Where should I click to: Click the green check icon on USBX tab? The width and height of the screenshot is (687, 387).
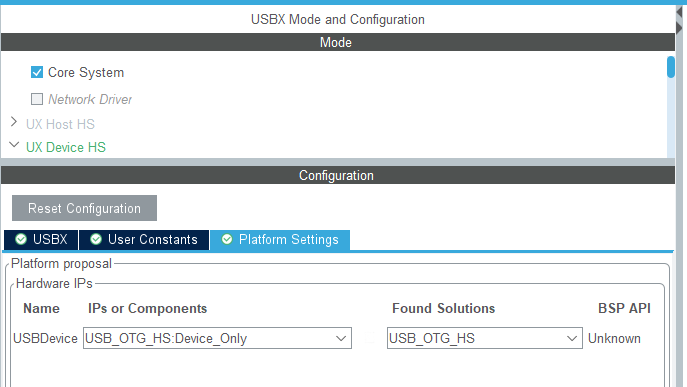(x=21, y=239)
